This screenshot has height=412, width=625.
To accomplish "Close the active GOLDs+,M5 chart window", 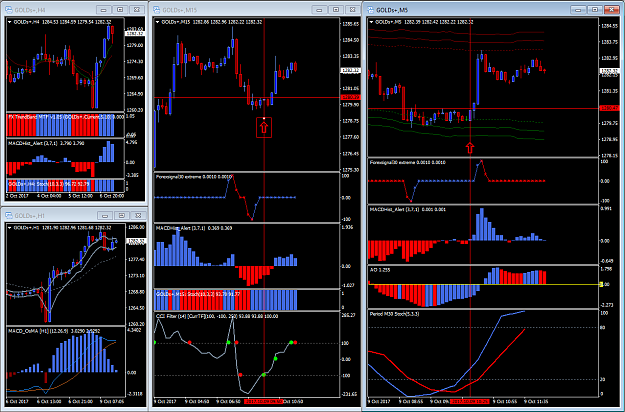I will pyautogui.click(x=611, y=10).
